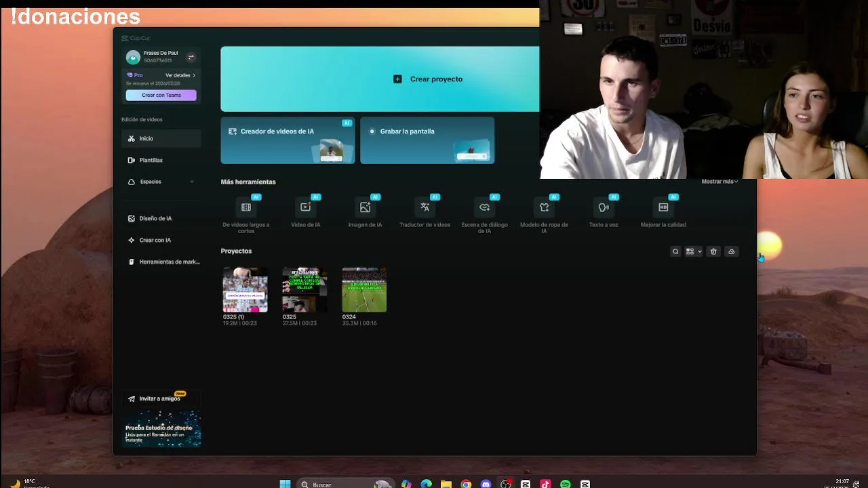
Task: Open the Texto a voz tool
Action: click(604, 212)
